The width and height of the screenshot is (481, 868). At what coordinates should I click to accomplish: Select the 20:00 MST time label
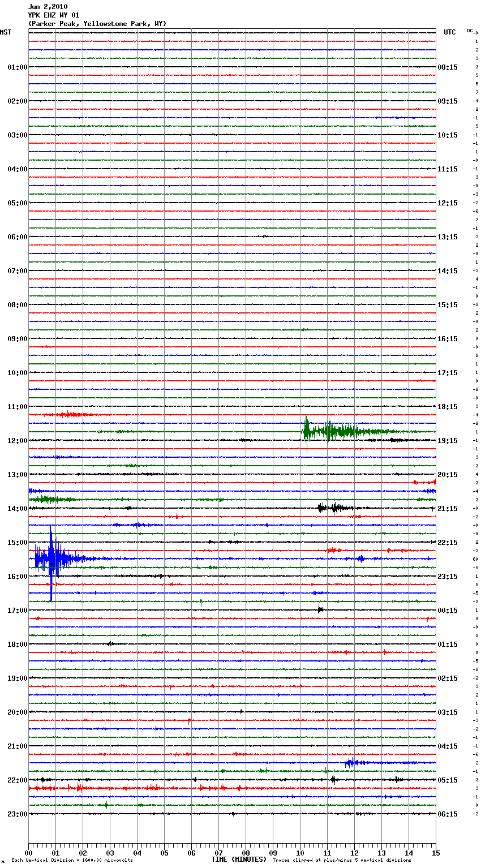[18, 712]
